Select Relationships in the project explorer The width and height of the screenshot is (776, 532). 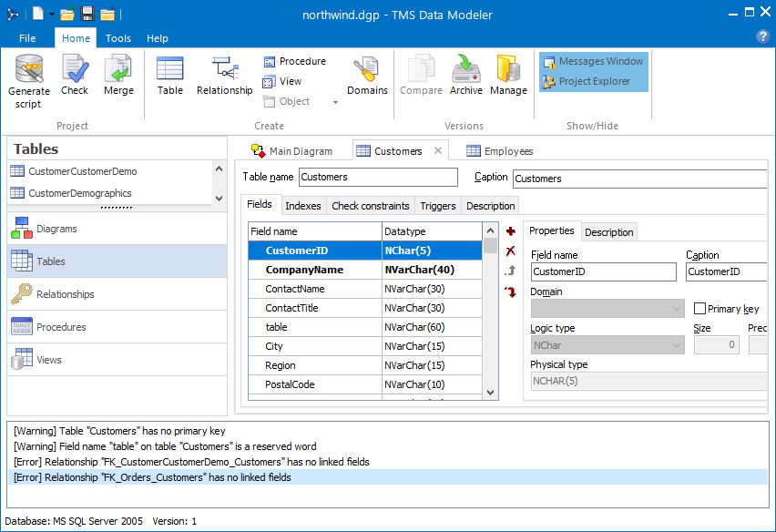tap(65, 294)
